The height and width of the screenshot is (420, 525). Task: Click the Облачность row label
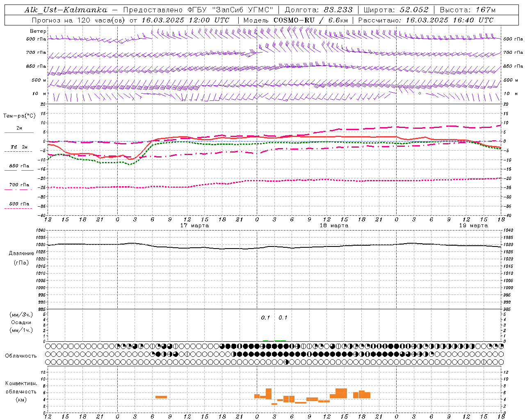21,356
